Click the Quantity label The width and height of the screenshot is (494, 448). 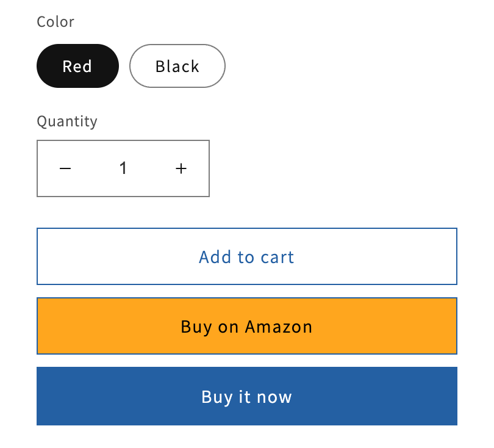67,121
